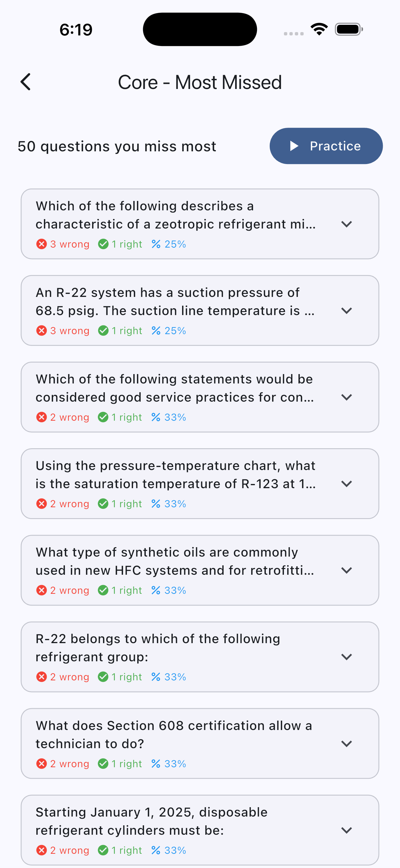This screenshot has height=868, width=400.
Task: Click percent icon on synthetic oils question
Action: 156,590
